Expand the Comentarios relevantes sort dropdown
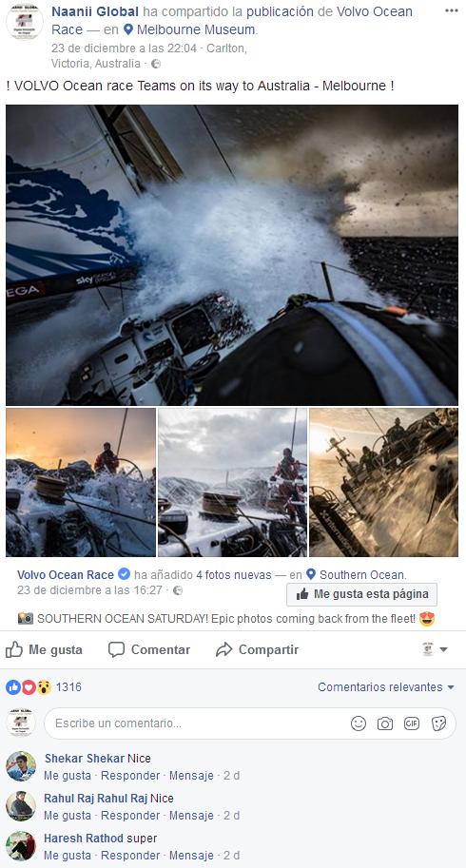466x868 pixels. [x=386, y=687]
